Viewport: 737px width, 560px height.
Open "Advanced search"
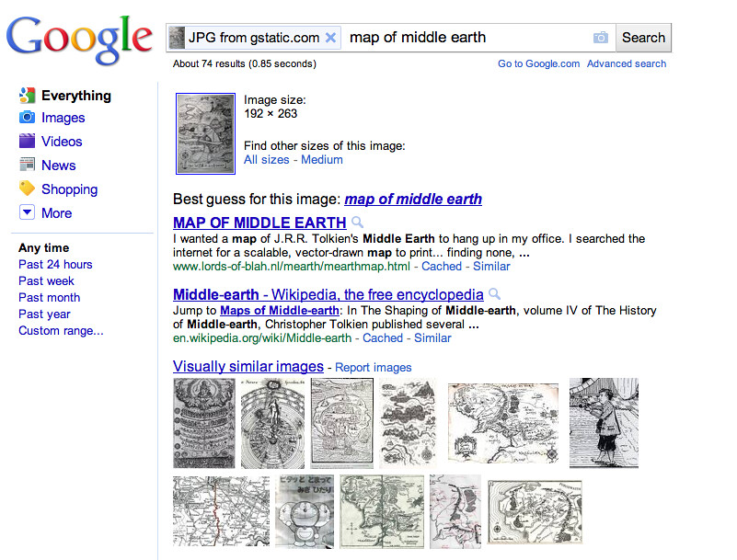[627, 63]
